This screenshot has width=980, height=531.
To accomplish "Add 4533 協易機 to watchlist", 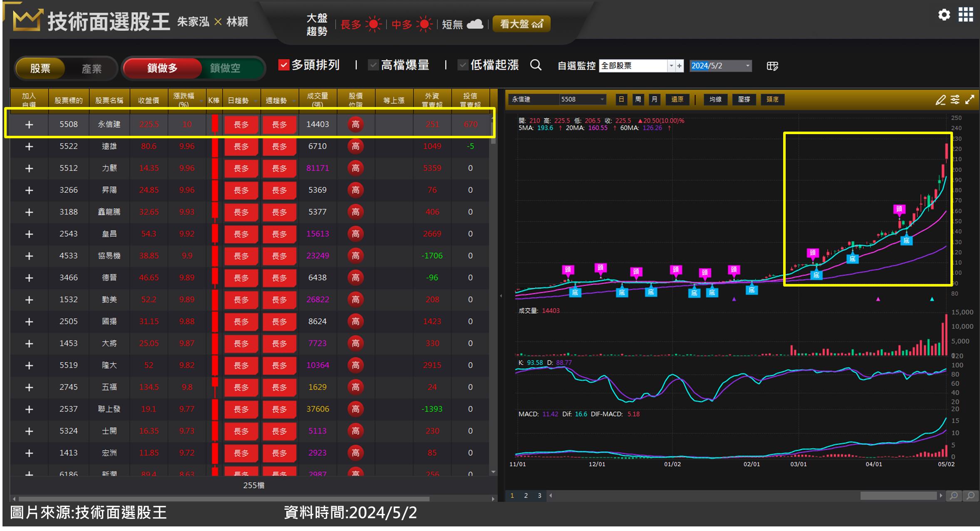I will [x=29, y=256].
